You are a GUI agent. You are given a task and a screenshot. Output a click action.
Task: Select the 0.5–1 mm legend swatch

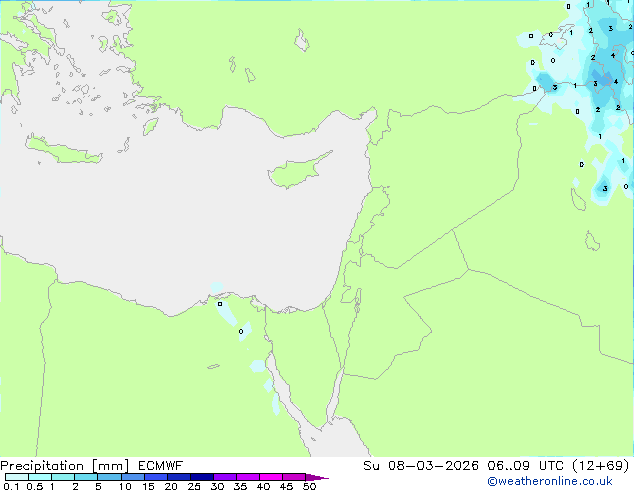coord(40,477)
